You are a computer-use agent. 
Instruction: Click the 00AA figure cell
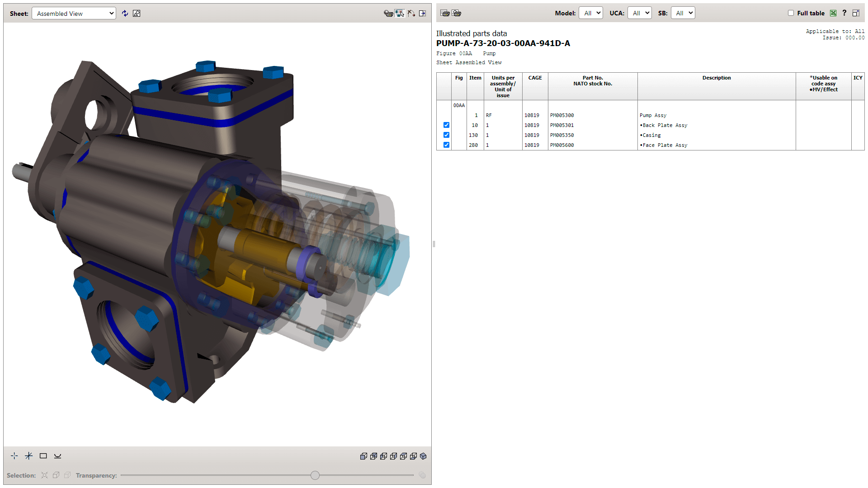coord(459,105)
